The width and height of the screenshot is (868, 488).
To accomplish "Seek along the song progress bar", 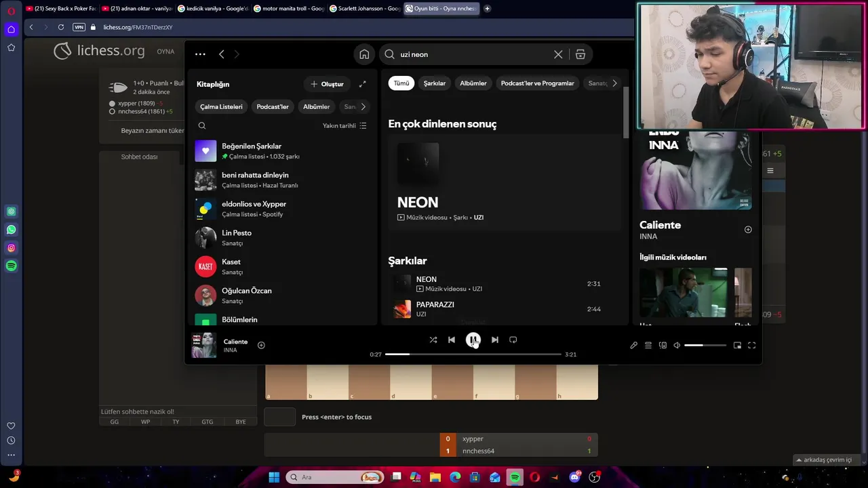I will [473, 354].
